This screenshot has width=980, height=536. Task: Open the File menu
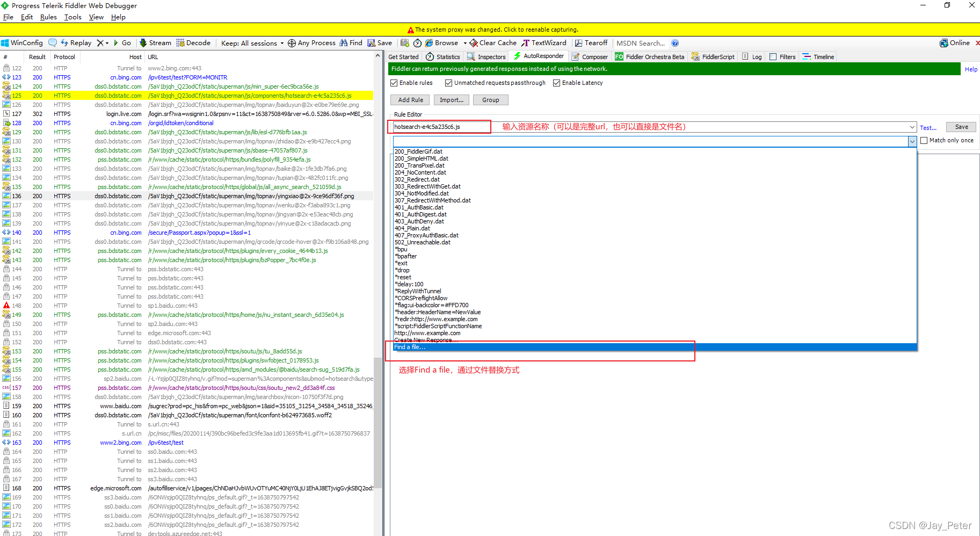8,17
